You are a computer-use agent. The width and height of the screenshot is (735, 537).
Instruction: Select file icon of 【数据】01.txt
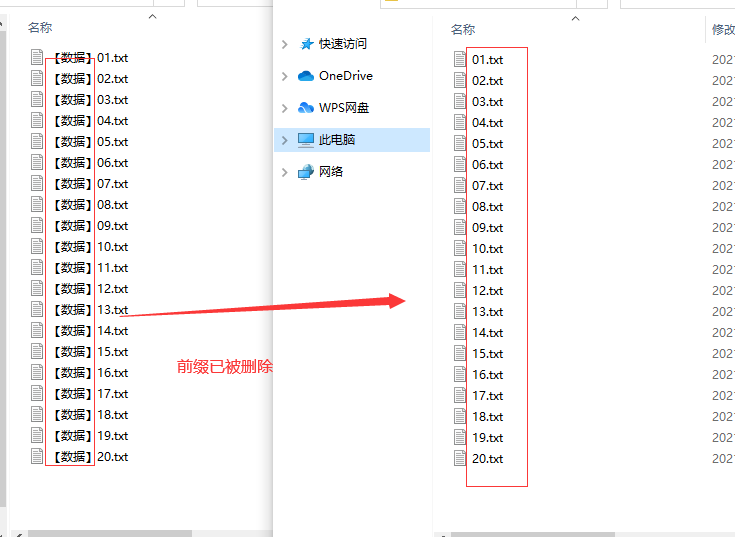pos(37,57)
